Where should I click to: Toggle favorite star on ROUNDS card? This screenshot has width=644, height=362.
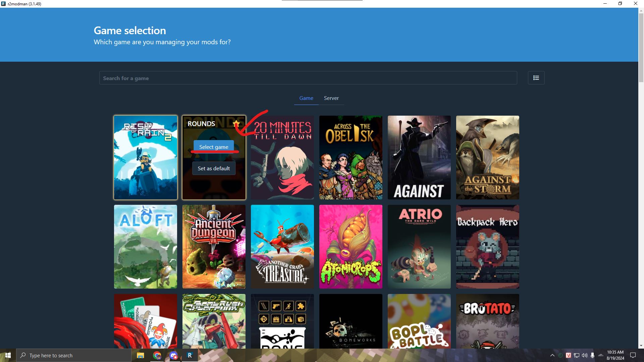click(236, 124)
